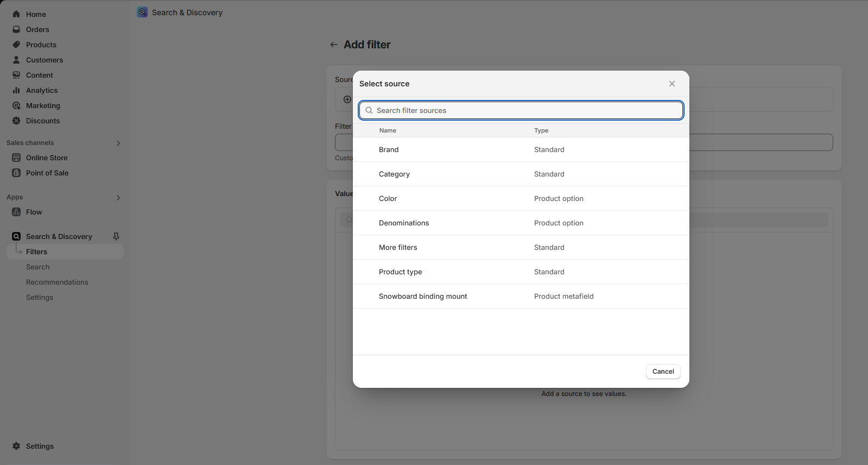
Task: Open the Search submenu item
Action: 38,267
